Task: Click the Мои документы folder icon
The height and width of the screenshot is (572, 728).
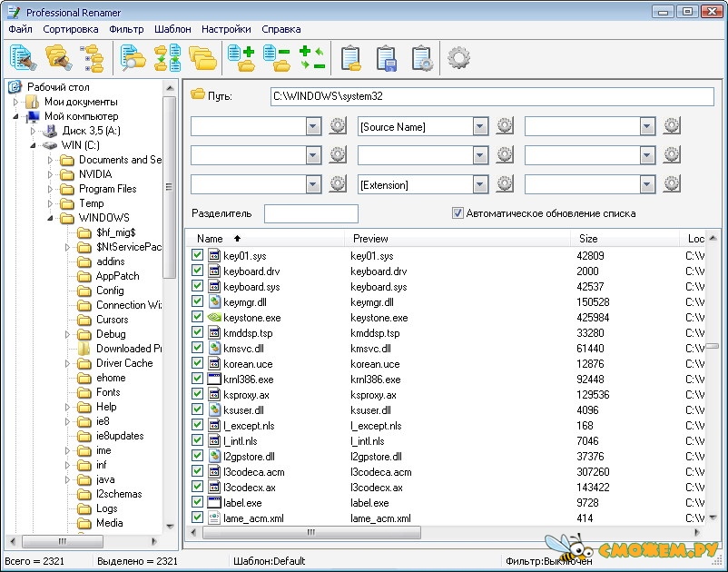Action: 32,102
